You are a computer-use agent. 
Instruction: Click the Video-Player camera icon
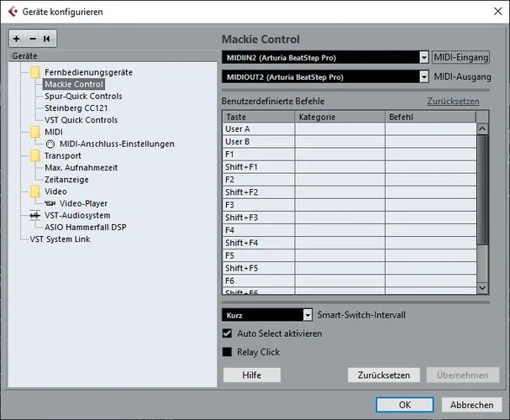50,203
